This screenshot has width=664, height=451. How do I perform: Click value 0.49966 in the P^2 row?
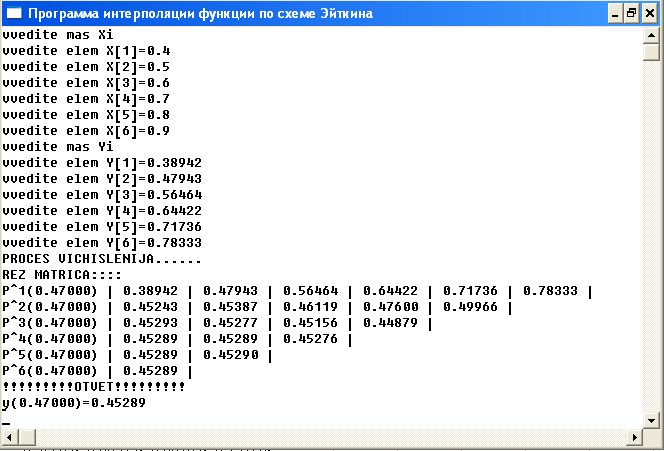tap(470, 307)
